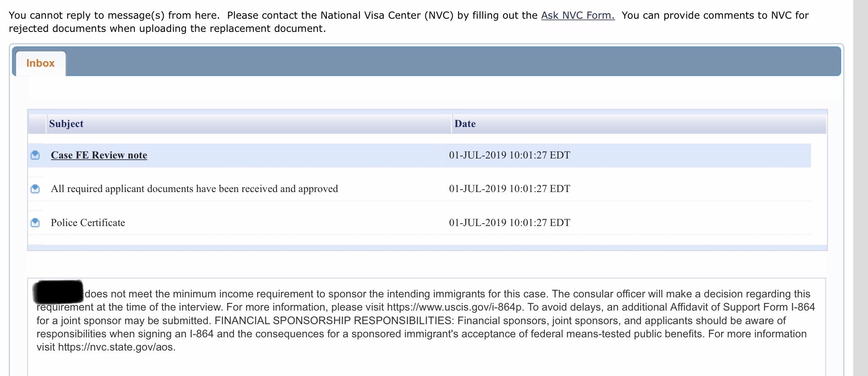Click envelope icon next to All required applicant documents
The height and width of the screenshot is (376, 868).
pos(35,189)
